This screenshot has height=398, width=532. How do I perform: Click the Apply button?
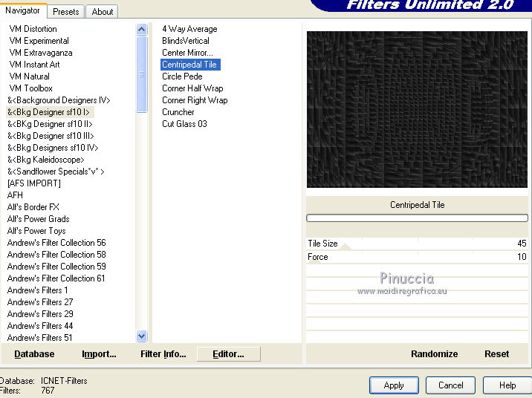click(x=394, y=385)
